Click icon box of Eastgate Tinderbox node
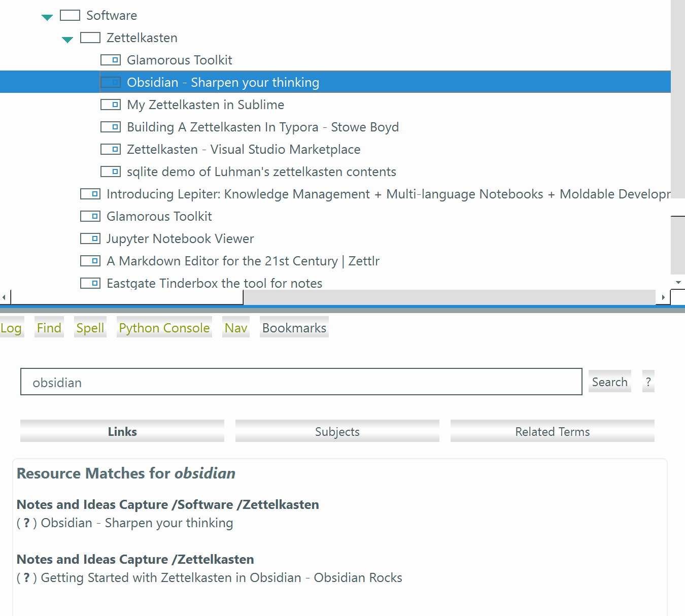The height and width of the screenshot is (616, 685). [90, 283]
